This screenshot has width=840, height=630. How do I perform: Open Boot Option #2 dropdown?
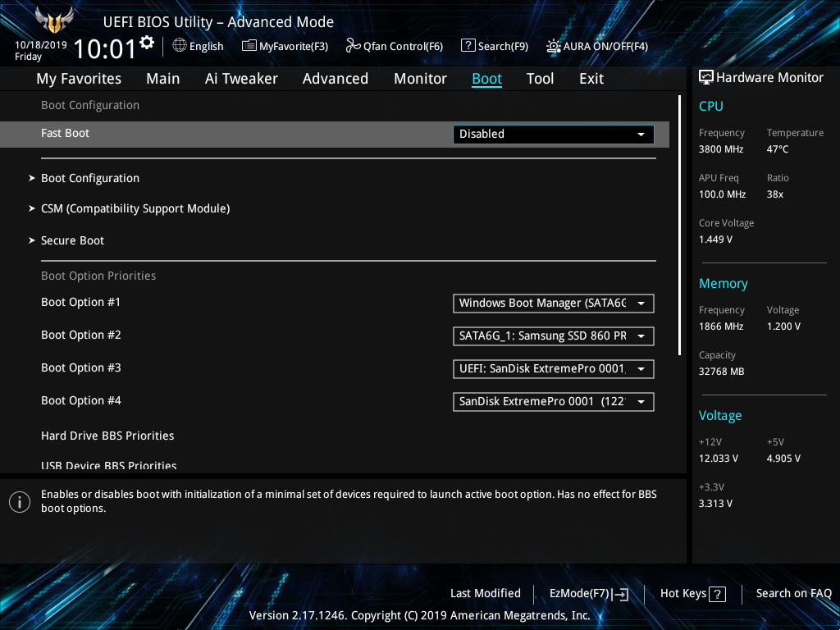(554, 336)
